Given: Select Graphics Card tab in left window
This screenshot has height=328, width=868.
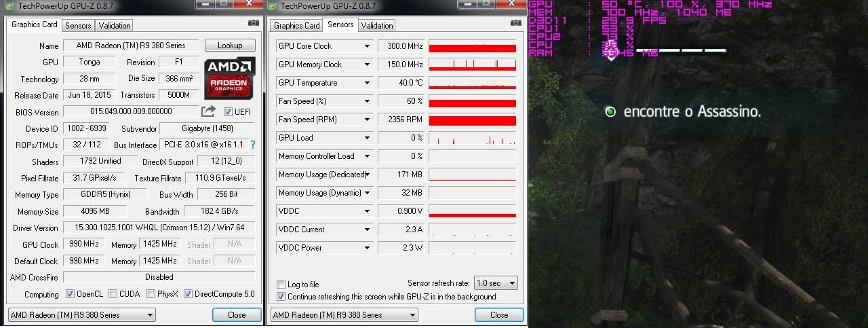Looking at the screenshot, I should pos(35,24).
